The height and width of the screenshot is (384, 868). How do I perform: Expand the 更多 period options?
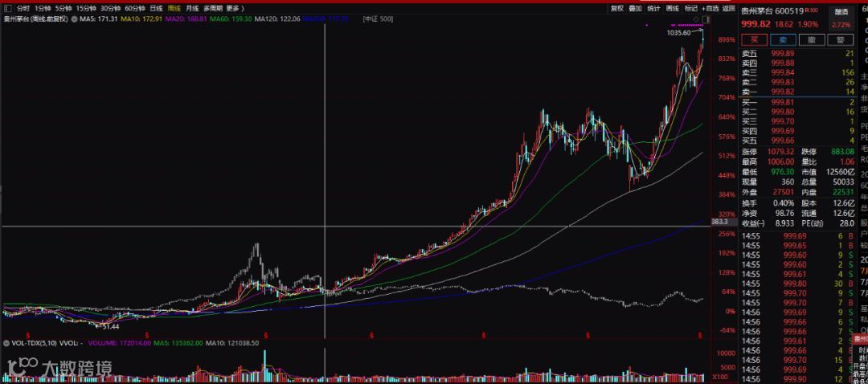pos(235,8)
